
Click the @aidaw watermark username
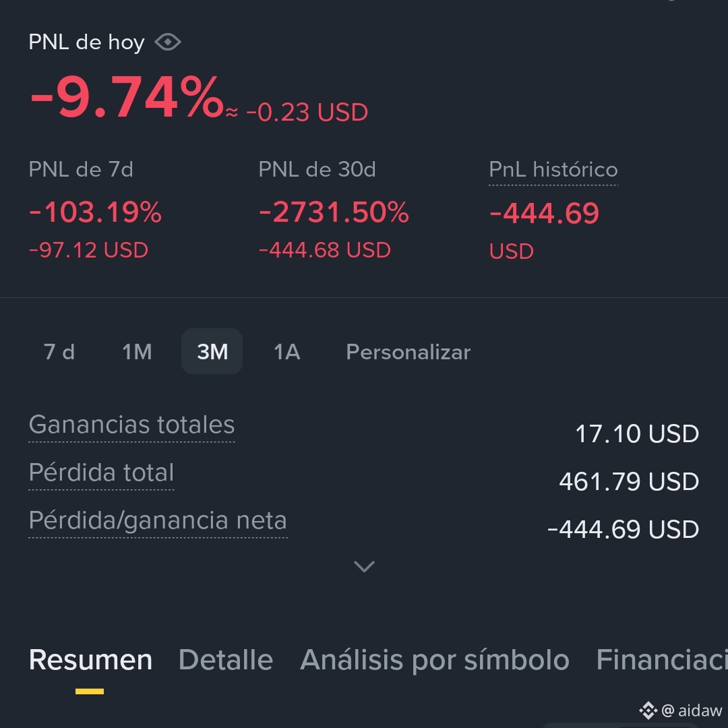[692, 710]
